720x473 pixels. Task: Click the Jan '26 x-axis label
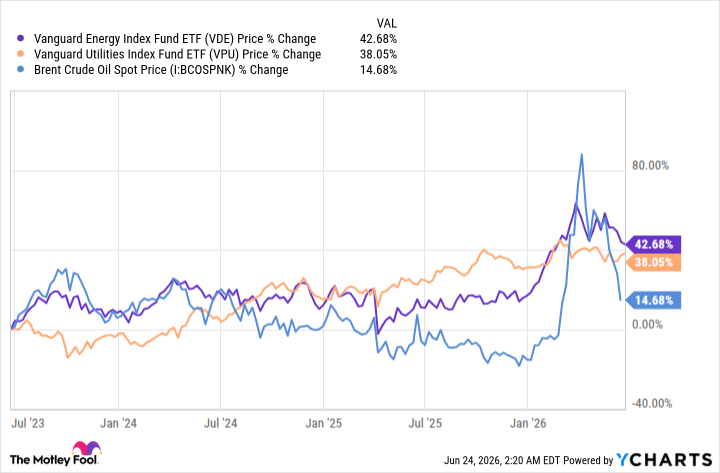tap(528, 423)
